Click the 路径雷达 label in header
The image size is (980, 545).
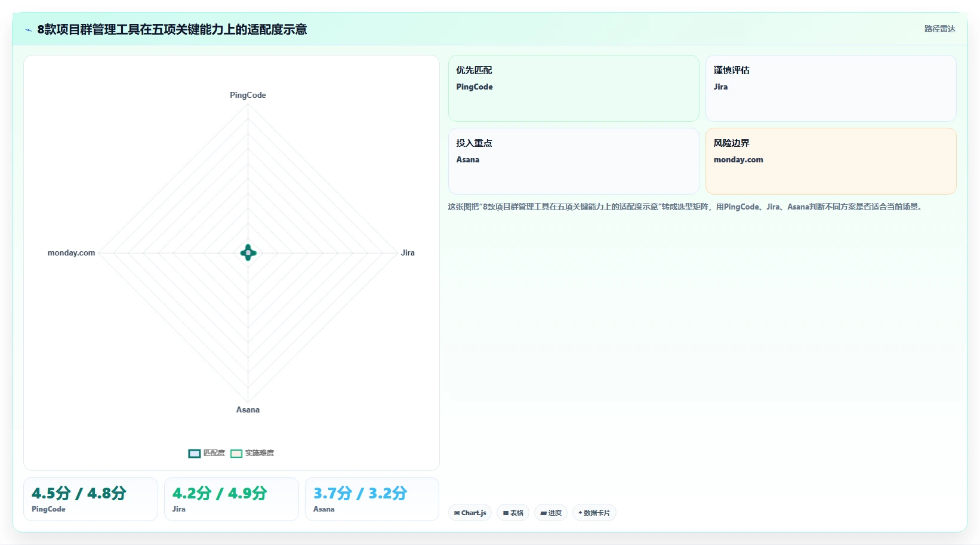tap(940, 29)
